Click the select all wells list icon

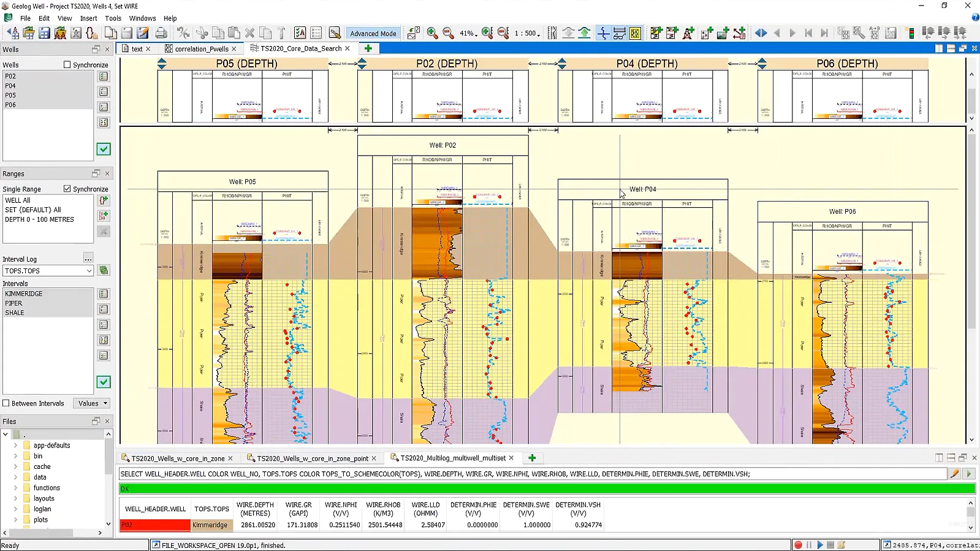[x=104, y=77]
